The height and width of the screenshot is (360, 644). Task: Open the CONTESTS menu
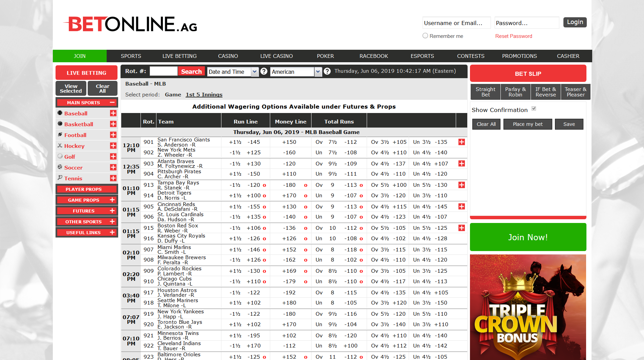[x=471, y=56]
